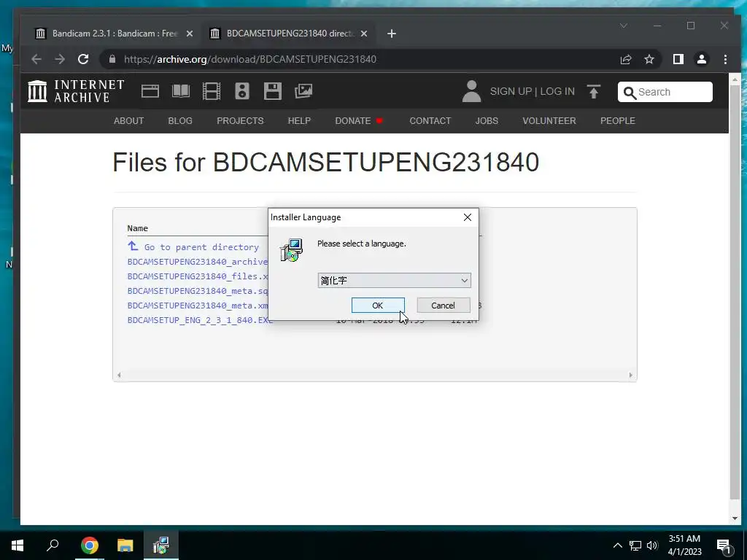This screenshot has width=747, height=560.
Task: Open the Web archive icon
Action: point(150,91)
